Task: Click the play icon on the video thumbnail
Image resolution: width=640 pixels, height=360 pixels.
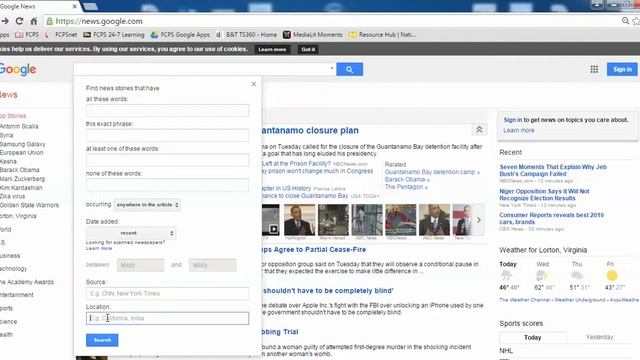Action: [273, 229]
